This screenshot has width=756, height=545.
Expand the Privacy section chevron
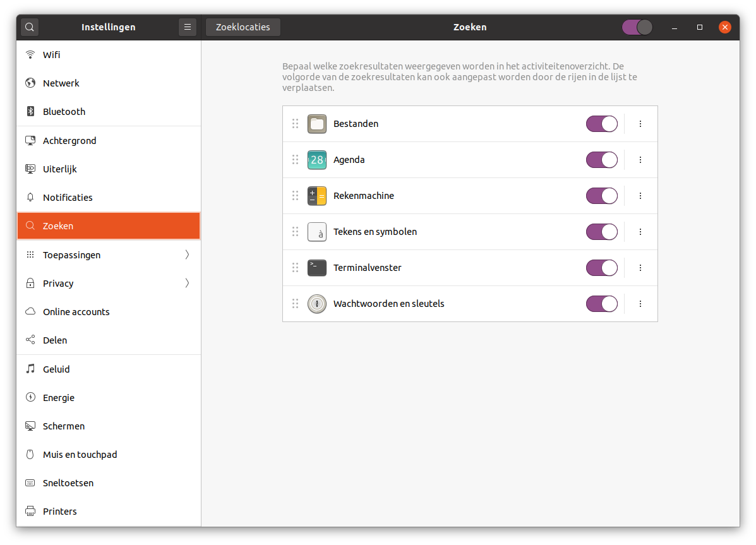(187, 284)
